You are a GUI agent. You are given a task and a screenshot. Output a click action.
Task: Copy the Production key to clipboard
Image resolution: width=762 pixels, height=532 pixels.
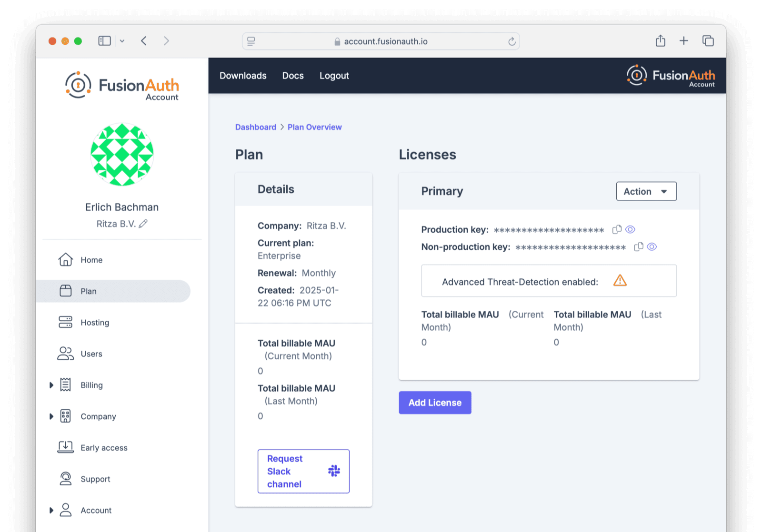(617, 229)
